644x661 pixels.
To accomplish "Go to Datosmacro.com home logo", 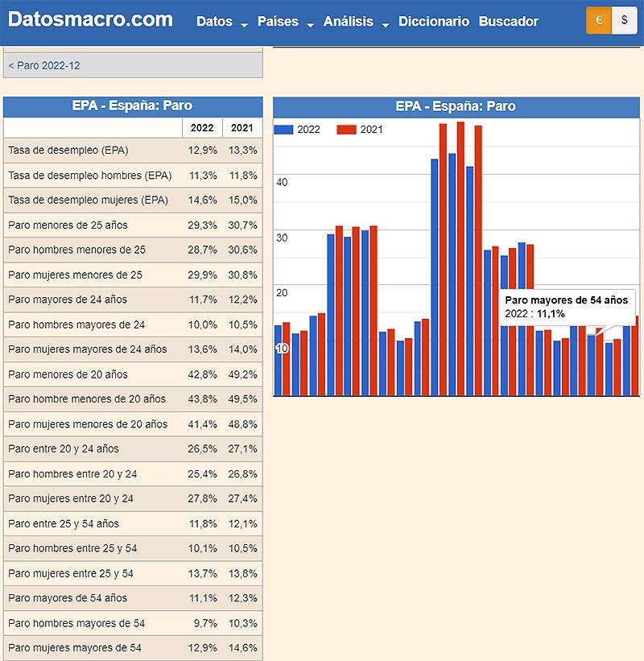I will [x=90, y=20].
